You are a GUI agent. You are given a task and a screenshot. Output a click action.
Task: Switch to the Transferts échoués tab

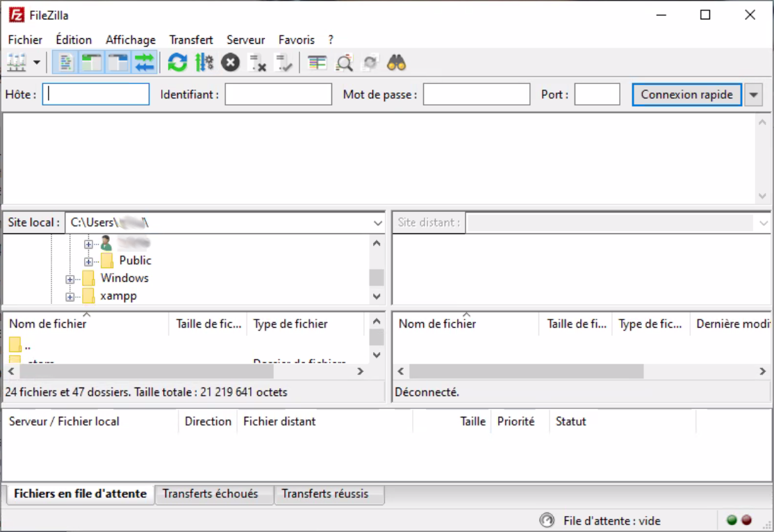pyautogui.click(x=214, y=494)
